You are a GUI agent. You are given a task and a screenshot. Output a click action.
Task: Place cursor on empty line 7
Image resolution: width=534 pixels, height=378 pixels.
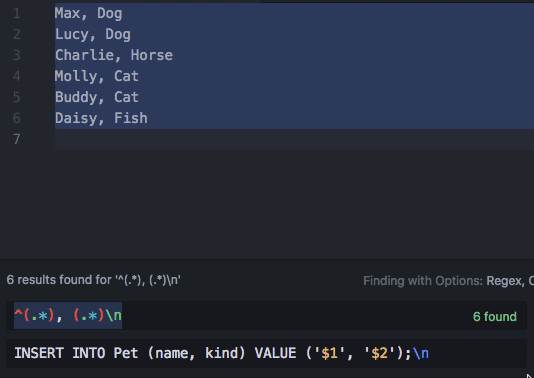tap(294, 139)
